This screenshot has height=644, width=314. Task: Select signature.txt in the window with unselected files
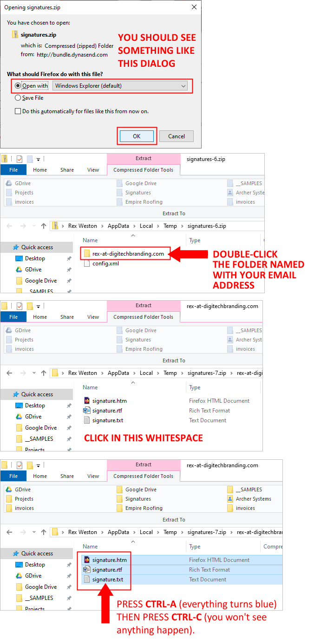(x=107, y=420)
